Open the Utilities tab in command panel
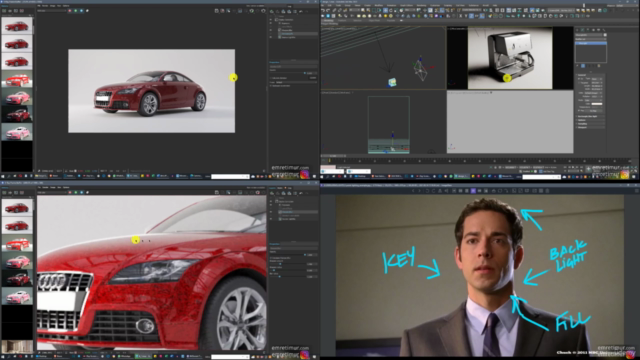This screenshot has height=360, width=640. click(x=604, y=30)
